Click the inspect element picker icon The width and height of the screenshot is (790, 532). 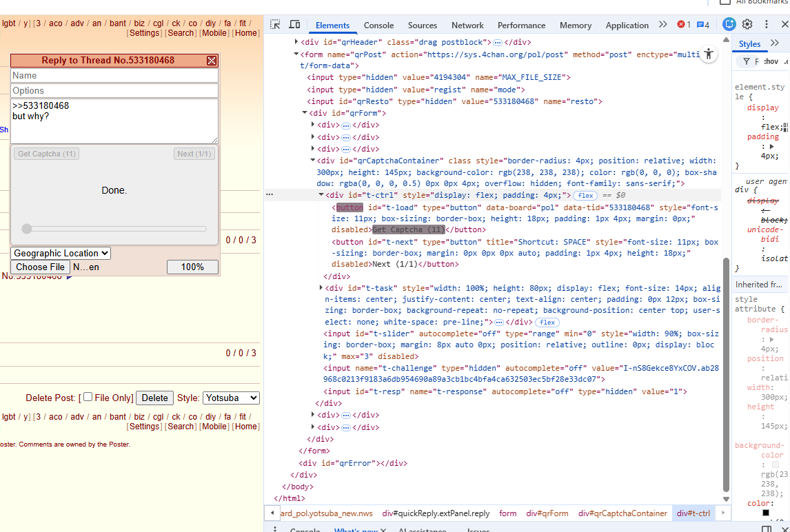coord(276,25)
